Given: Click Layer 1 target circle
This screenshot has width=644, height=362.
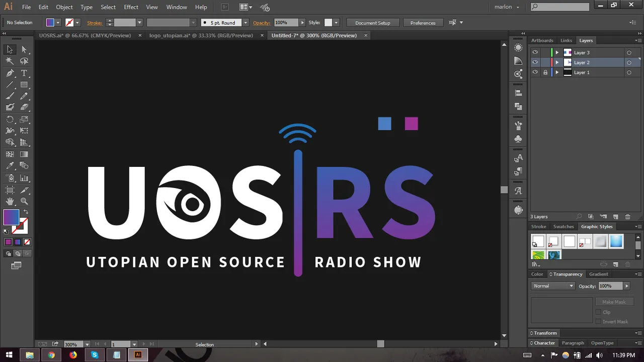Looking at the screenshot, I should click(629, 73).
